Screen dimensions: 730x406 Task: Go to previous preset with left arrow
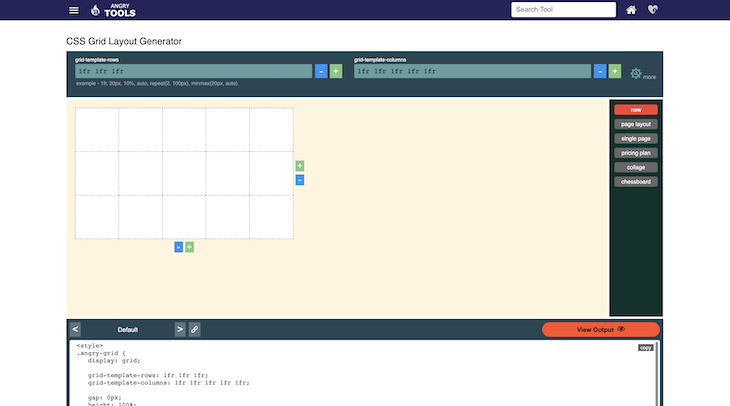[75, 329]
